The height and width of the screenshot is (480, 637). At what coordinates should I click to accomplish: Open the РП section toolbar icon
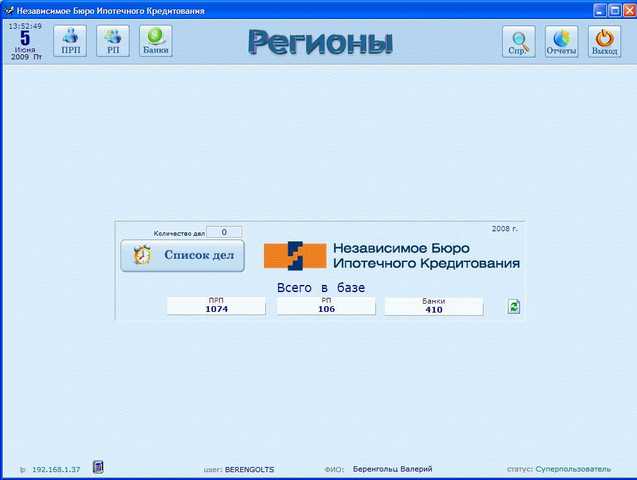(113, 41)
